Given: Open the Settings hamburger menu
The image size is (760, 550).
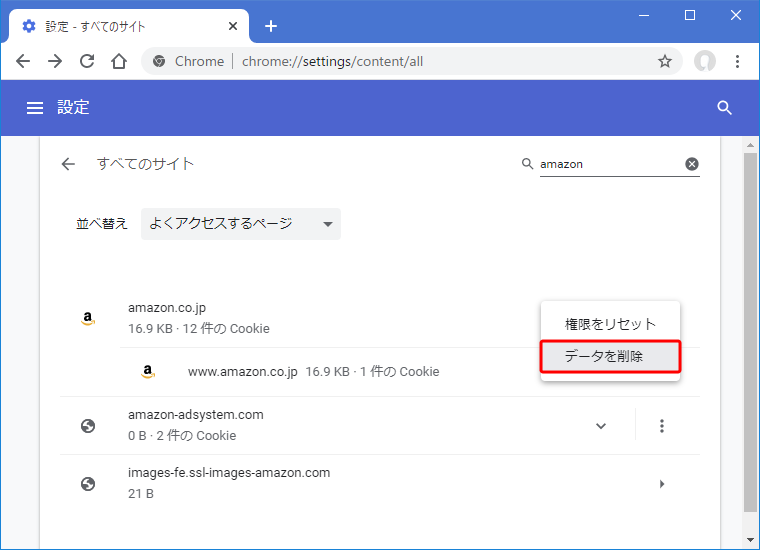Looking at the screenshot, I should [x=34, y=108].
